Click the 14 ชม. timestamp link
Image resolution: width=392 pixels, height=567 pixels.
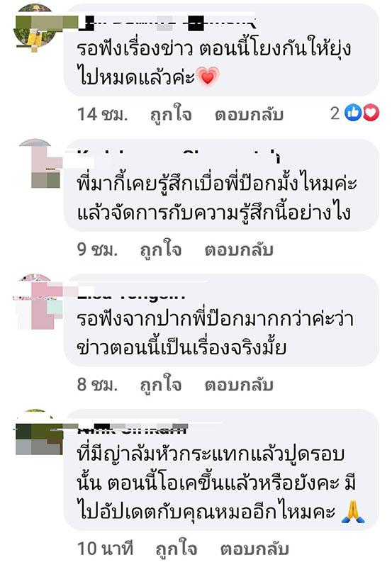coord(102,114)
